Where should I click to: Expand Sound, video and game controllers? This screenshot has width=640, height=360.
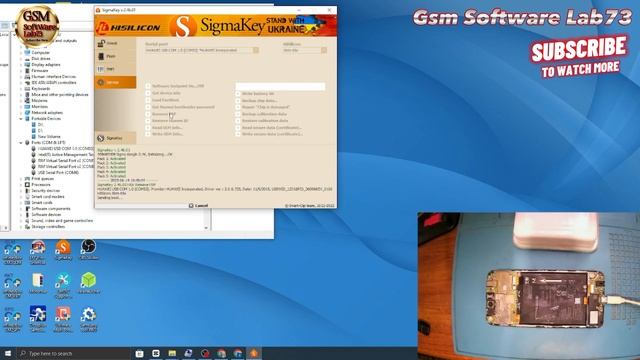[x=21, y=221]
